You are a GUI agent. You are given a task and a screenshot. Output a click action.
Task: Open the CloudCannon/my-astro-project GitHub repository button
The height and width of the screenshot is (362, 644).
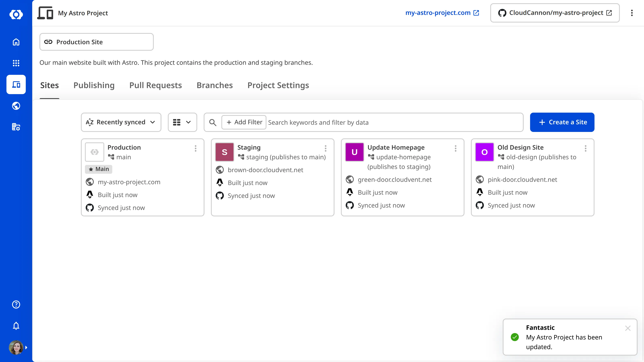coord(555,13)
